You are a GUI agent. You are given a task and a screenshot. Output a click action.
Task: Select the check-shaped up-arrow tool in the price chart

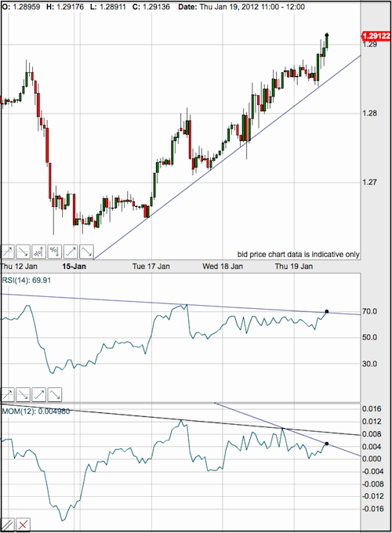tap(71, 252)
